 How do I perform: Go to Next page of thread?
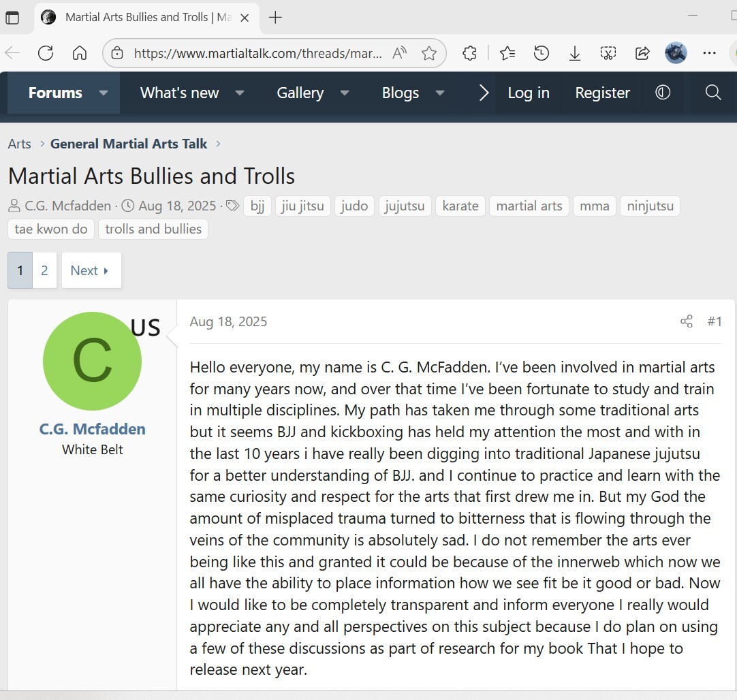point(91,270)
